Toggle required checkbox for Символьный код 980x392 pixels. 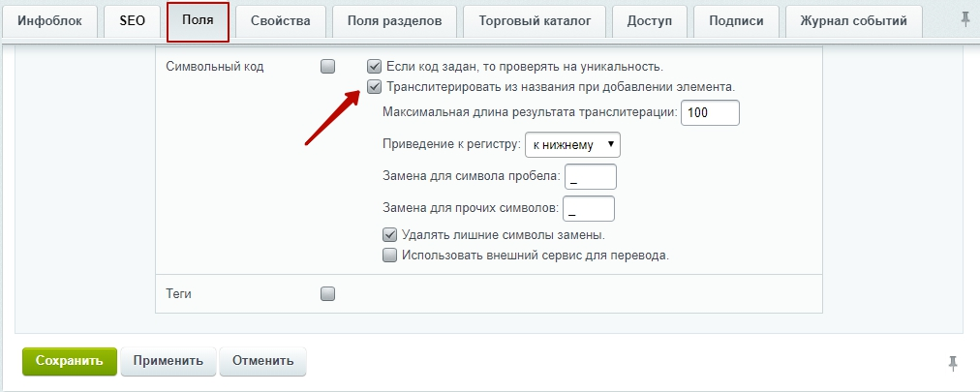327,66
